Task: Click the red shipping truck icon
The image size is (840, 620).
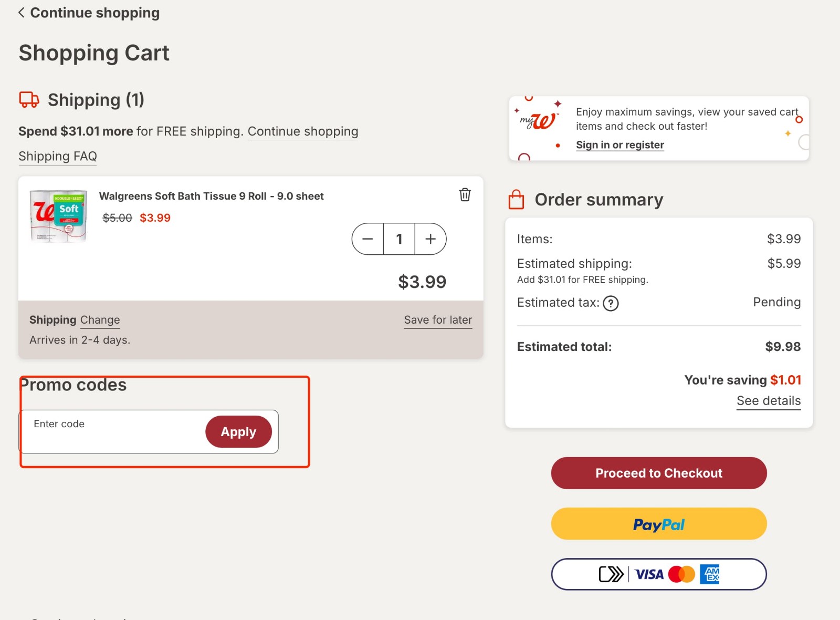Action: (x=28, y=99)
